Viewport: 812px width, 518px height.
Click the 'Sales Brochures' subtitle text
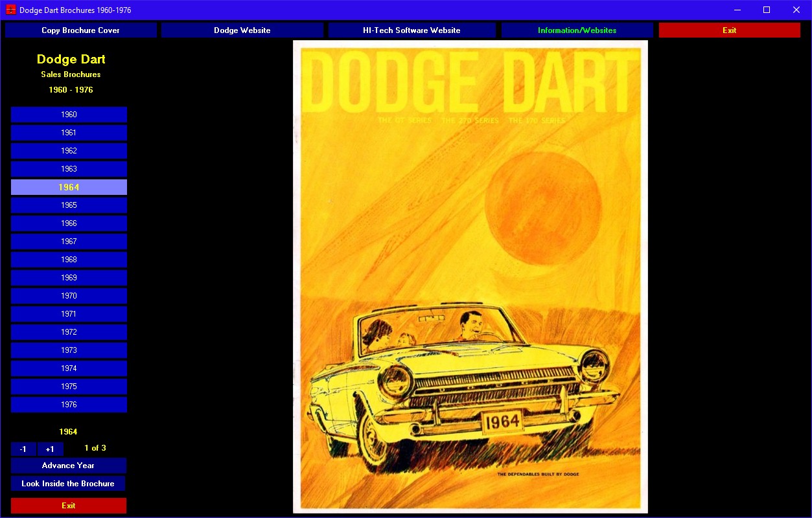(x=71, y=74)
